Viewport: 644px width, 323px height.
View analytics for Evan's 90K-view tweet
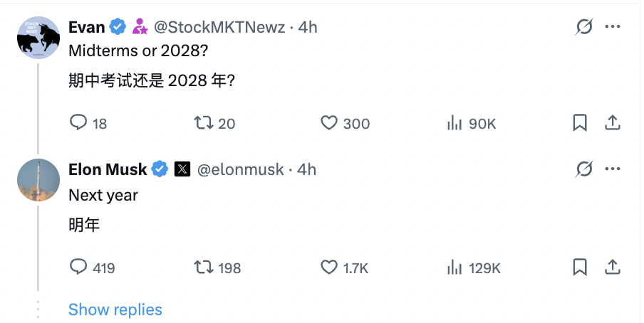click(x=455, y=123)
